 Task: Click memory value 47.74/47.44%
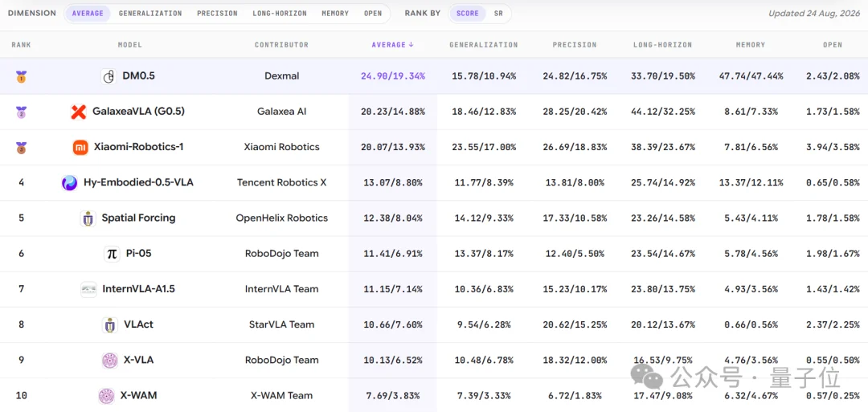click(751, 76)
